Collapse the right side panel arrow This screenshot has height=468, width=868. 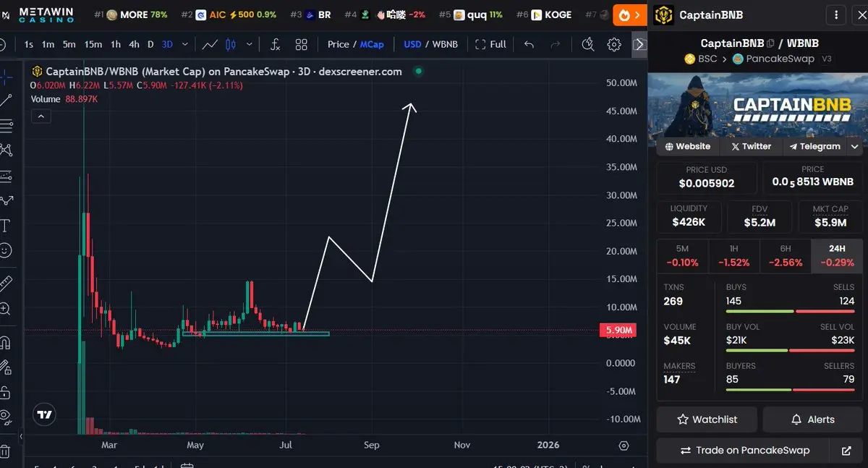[x=639, y=44]
